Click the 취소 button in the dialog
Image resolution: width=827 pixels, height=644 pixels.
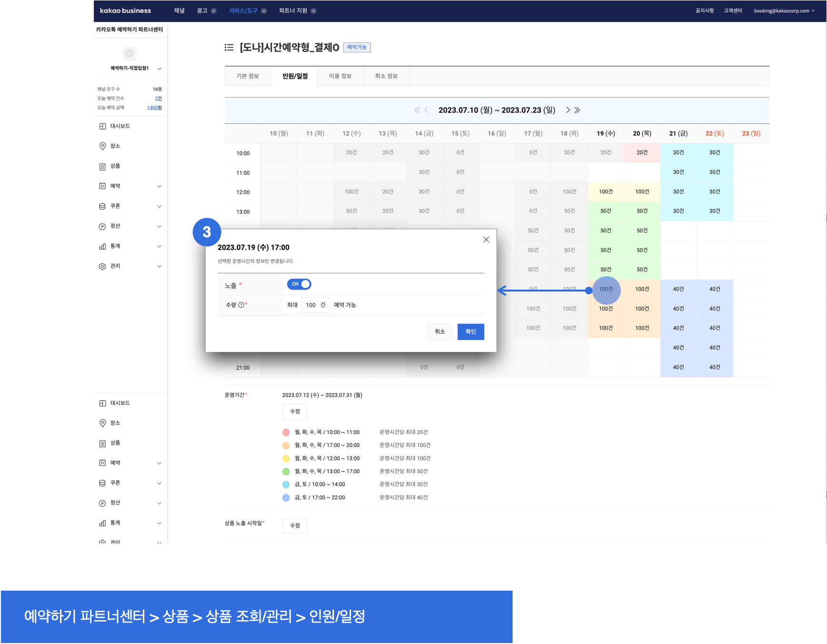440,332
